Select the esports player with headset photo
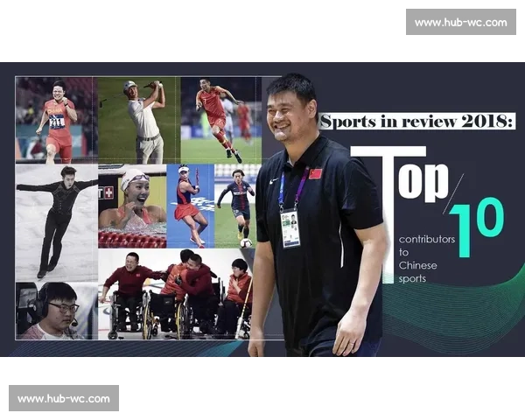 click(57, 311)
